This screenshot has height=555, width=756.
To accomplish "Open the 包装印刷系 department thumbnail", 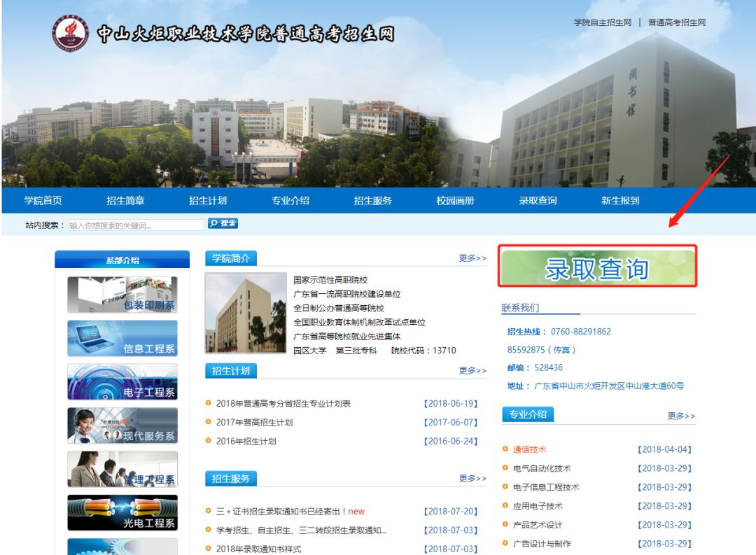I will pos(122,295).
